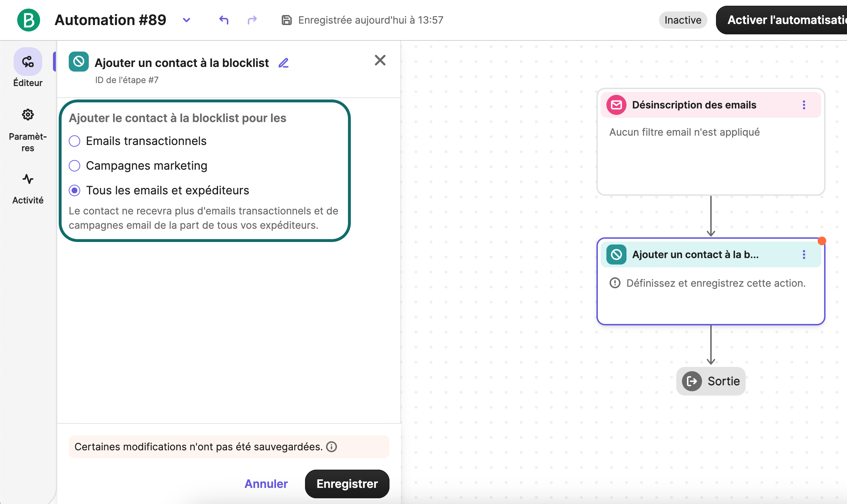Select Campagnes marketing radio option
Screen dimensions: 847x504
tap(74, 166)
